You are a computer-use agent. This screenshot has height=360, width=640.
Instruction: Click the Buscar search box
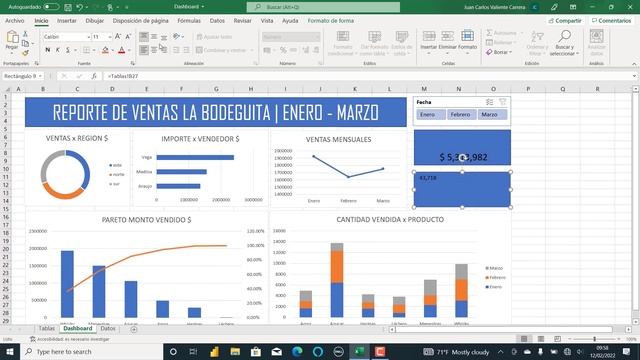coord(323,7)
